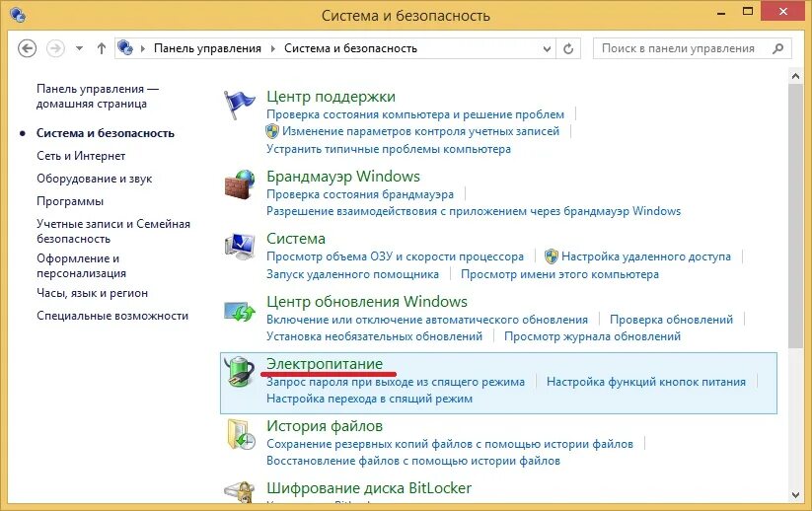The height and width of the screenshot is (511, 812).
Task: Select Система и безопасность in sidebar
Action: (x=106, y=133)
